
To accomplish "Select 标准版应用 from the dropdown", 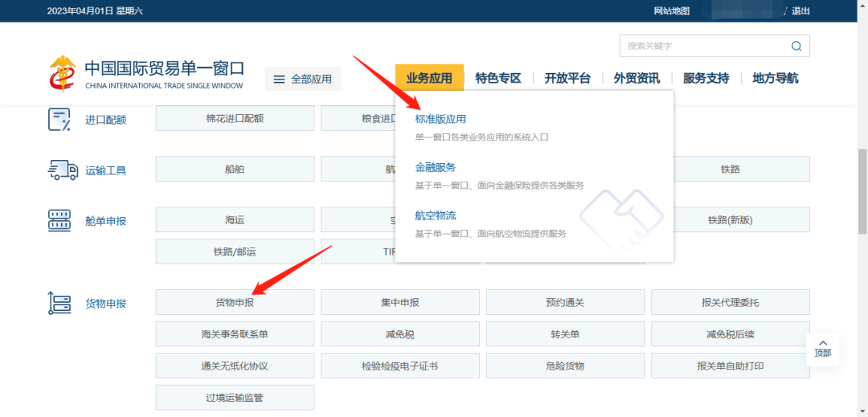I will click(440, 119).
